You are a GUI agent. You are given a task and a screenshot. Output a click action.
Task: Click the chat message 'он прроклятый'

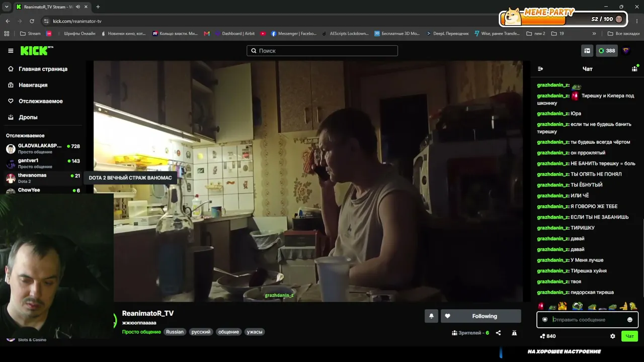pos(588,153)
